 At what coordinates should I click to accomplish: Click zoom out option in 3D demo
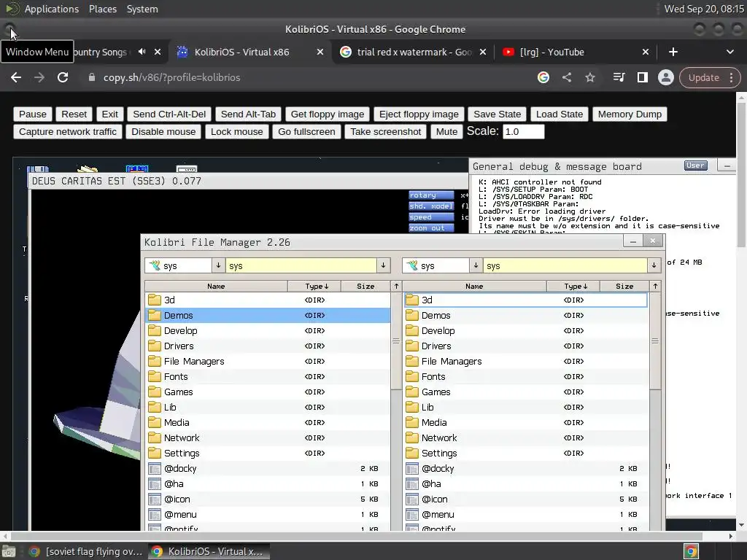point(431,227)
